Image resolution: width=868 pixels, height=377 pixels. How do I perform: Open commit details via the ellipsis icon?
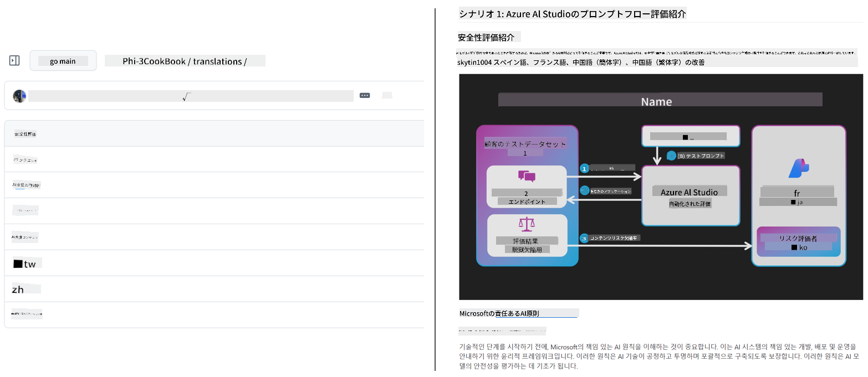click(x=365, y=95)
